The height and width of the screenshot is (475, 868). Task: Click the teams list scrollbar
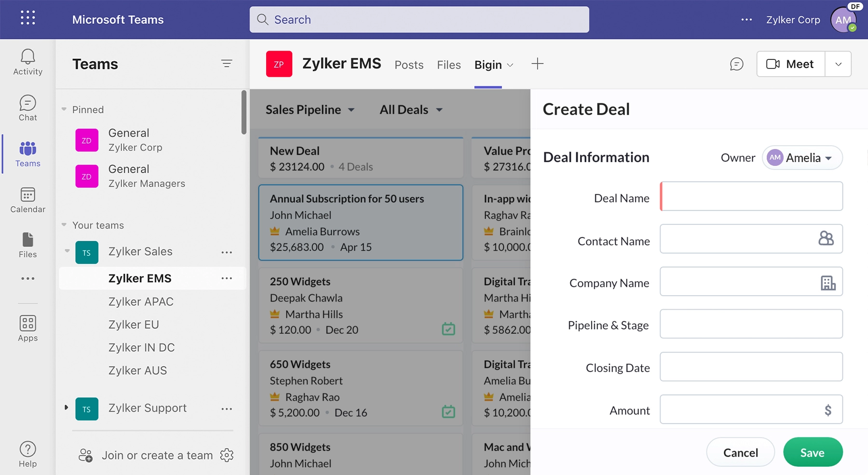(244, 112)
